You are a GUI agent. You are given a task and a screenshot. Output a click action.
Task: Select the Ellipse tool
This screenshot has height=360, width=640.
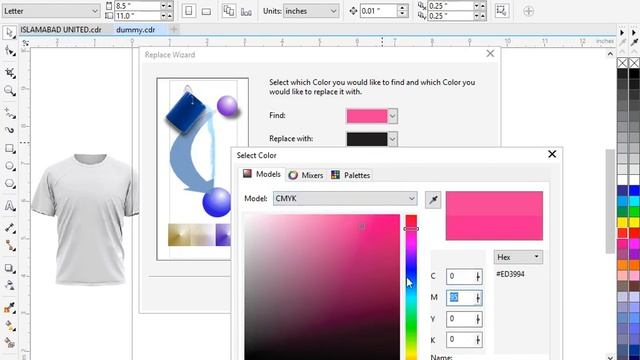pos(9,166)
